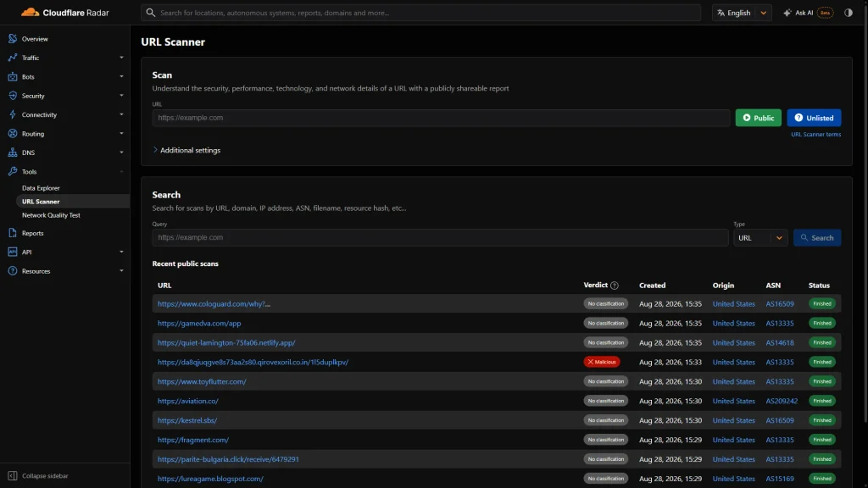868x488 pixels.
Task: Click ASN AS209242 link
Action: (x=782, y=401)
